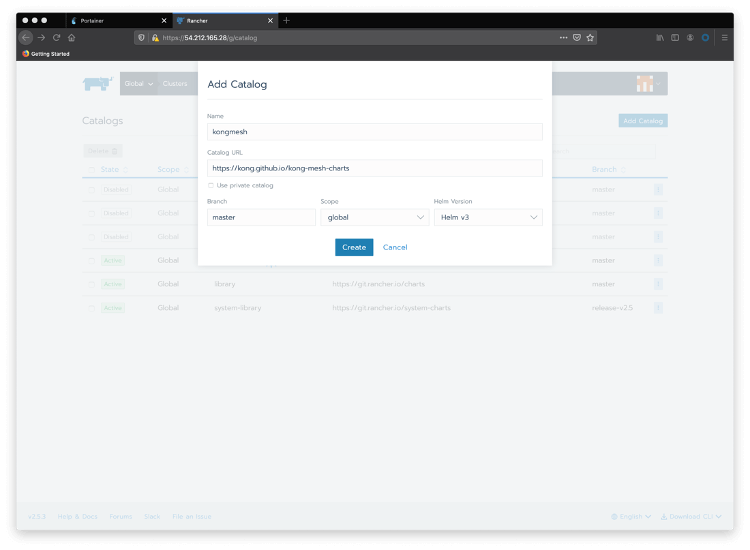Screen dimensions: 750x550
Task: Click the insecure lock warning icon
Action: 155,38
